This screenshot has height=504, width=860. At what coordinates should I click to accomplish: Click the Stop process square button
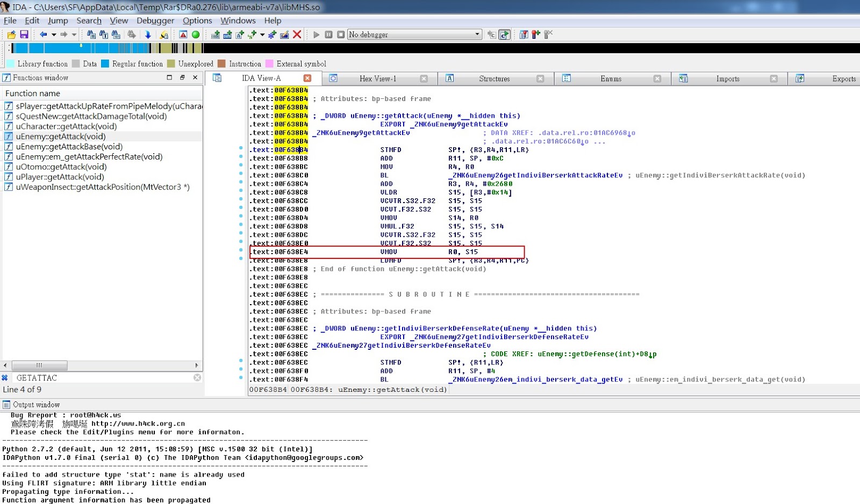pos(341,34)
